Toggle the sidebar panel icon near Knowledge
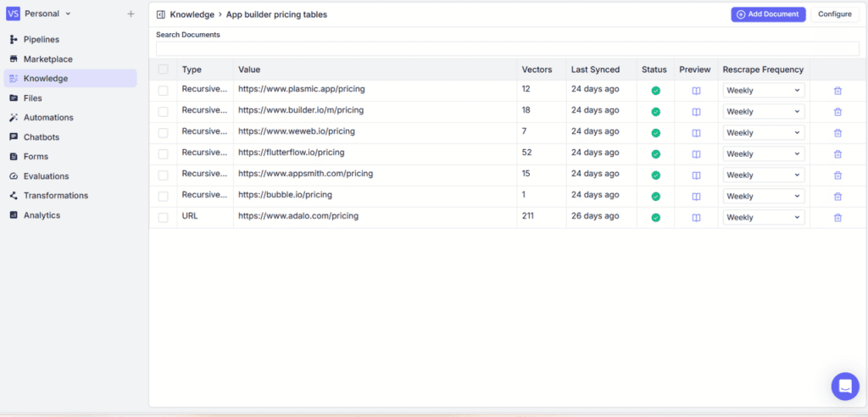Viewport: 868px width, 417px height. [x=161, y=14]
